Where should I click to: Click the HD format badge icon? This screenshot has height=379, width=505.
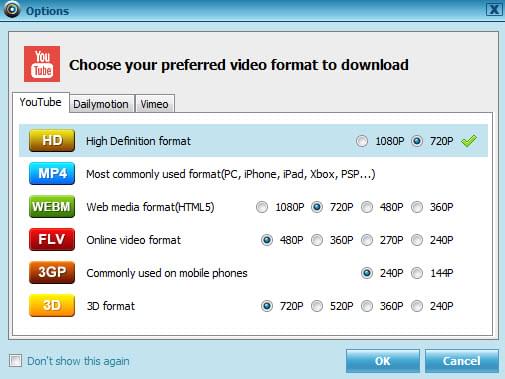[52, 141]
